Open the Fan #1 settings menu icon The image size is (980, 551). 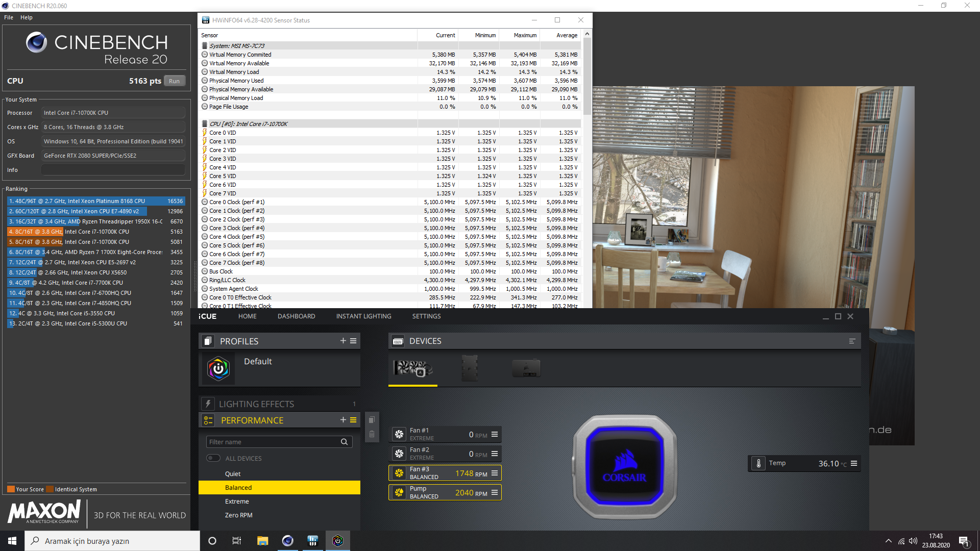pyautogui.click(x=494, y=434)
